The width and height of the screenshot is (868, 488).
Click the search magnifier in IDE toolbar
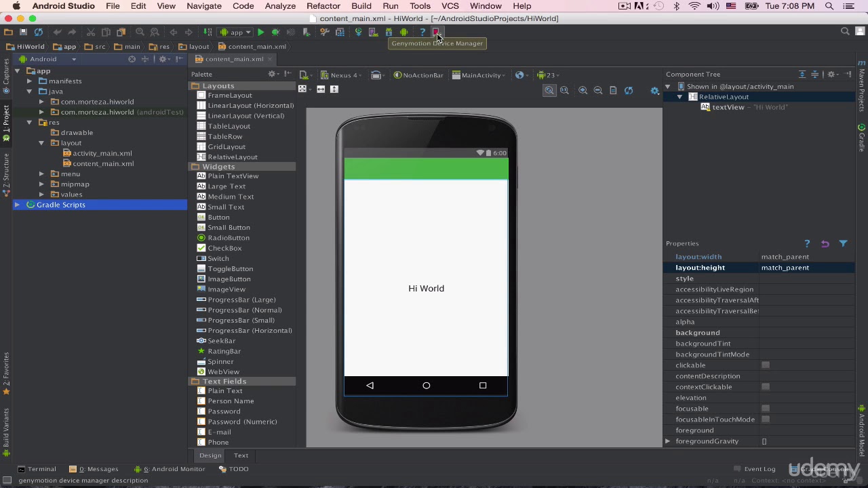click(x=845, y=31)
